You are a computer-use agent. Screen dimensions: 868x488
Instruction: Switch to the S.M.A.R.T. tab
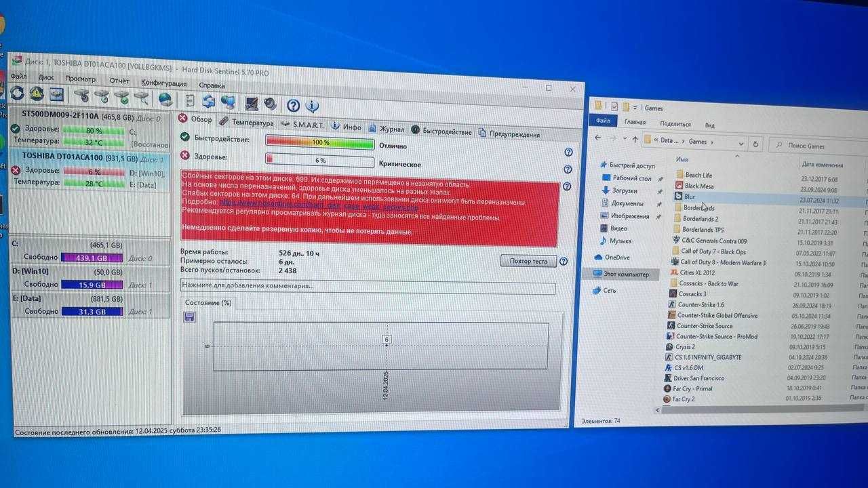tap(301, 125)
